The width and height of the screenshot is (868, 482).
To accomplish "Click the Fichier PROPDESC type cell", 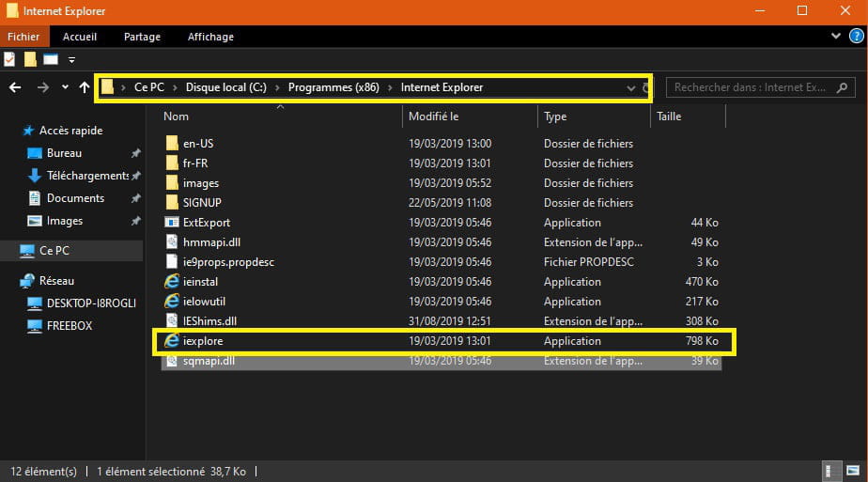I will coord(588,262).
